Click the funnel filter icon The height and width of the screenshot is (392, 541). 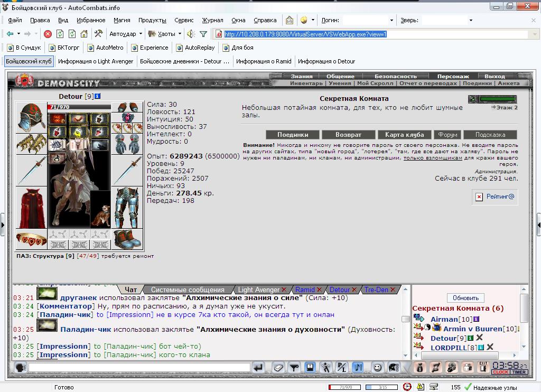coord(203,34)
